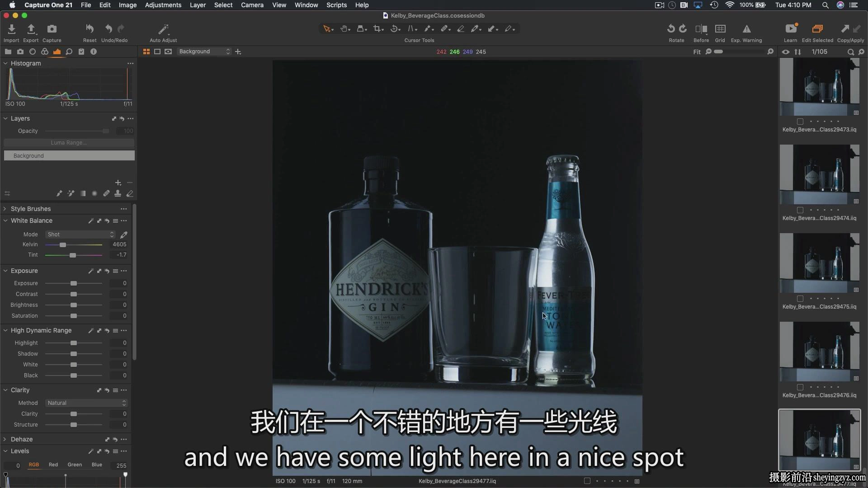Open White Balance Mode dropdown
This screenshot has width=868, height=488.
[x=80, y=234]
